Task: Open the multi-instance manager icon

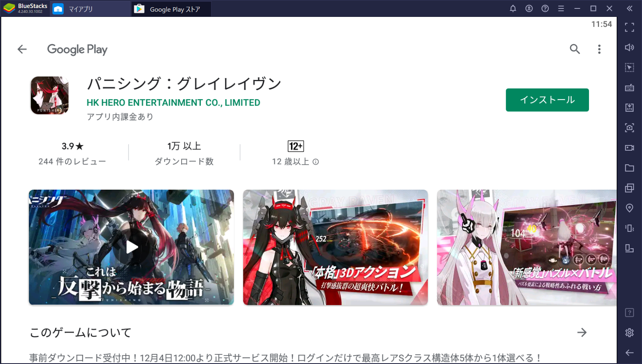Action: 630,188
